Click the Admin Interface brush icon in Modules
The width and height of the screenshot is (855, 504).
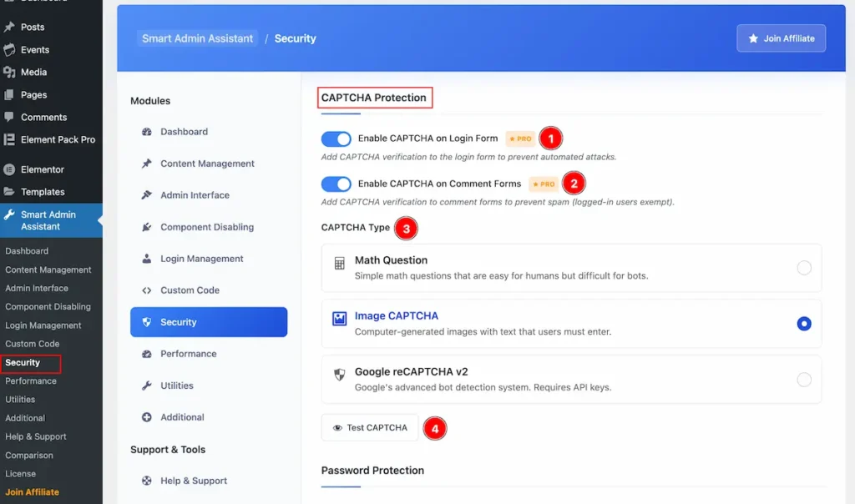pyautogui.click(x=147, y=195)
